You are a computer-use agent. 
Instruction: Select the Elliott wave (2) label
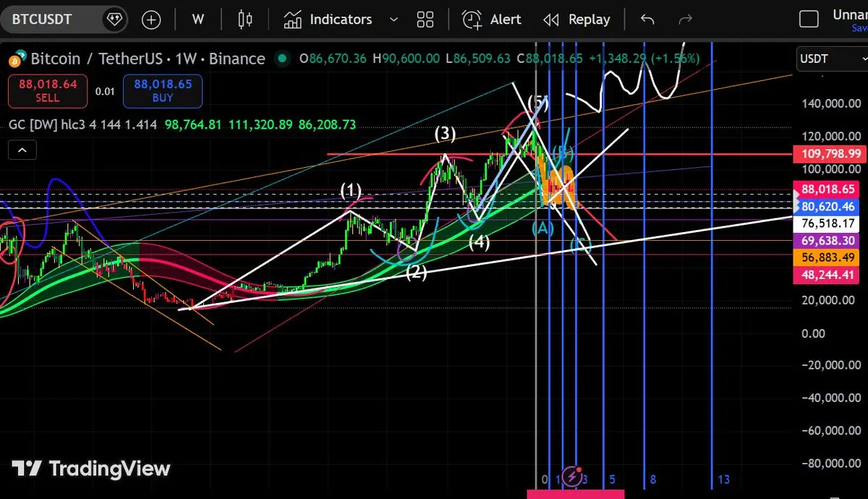click(415, 273)
